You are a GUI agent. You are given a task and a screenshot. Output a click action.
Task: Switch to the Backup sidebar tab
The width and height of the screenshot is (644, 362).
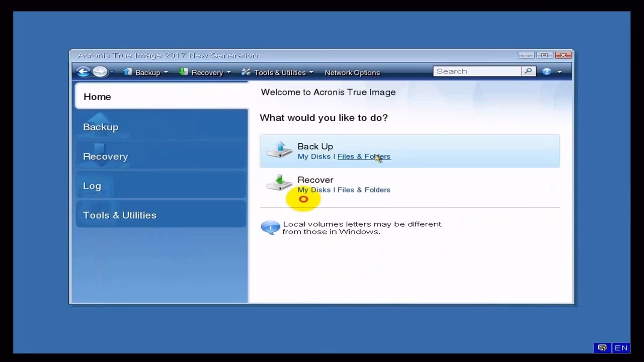pyautogui.click(x=162, y=127)
